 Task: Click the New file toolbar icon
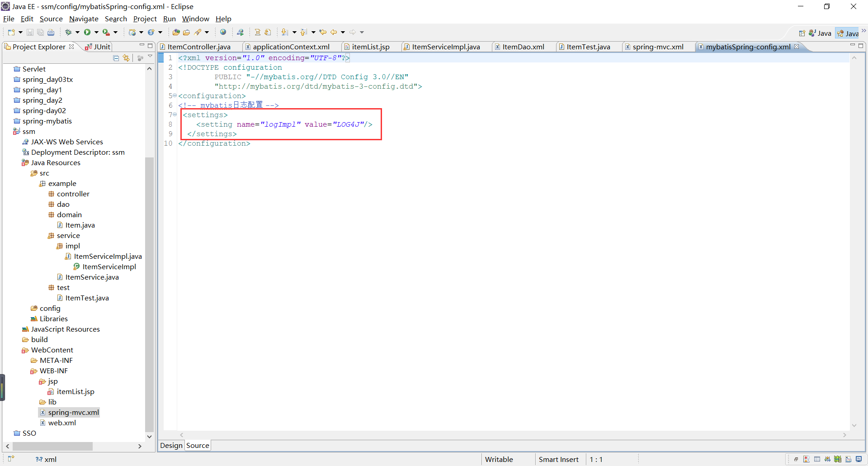(11, 32)
